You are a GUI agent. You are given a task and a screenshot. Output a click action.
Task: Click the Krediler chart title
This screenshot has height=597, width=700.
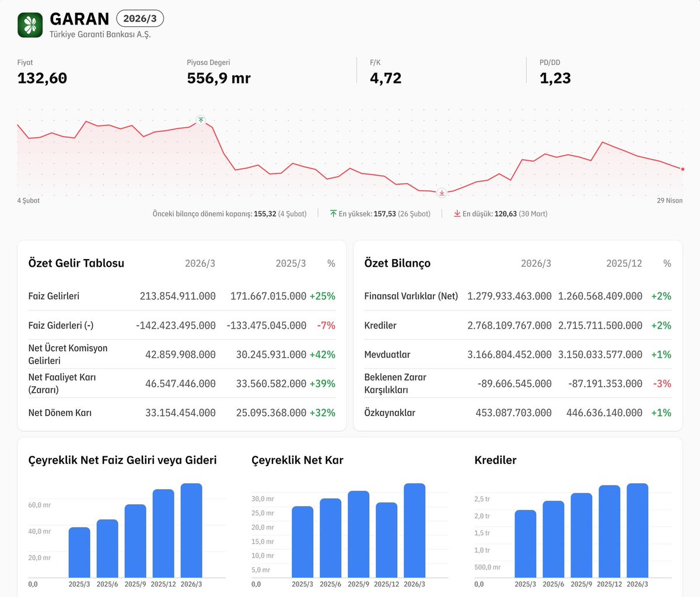(x=495, y=460)
